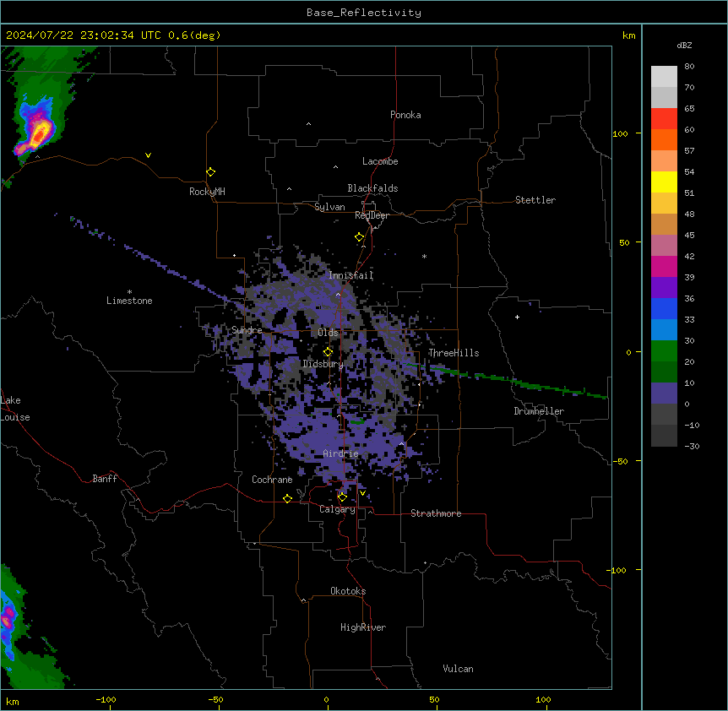Click the blue 36 dBZ legend swatch
Image resolution: width=728 pixels, height=711 pixels.
click(x=664, y=308)
